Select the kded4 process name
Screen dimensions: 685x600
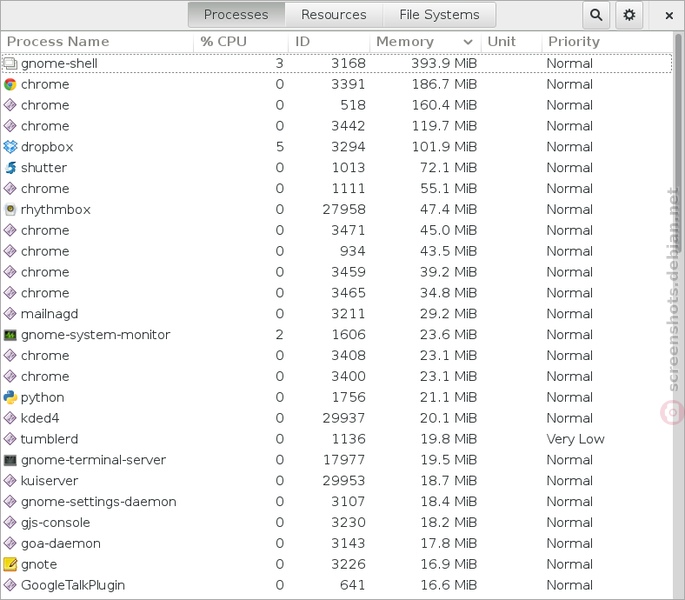40,418
